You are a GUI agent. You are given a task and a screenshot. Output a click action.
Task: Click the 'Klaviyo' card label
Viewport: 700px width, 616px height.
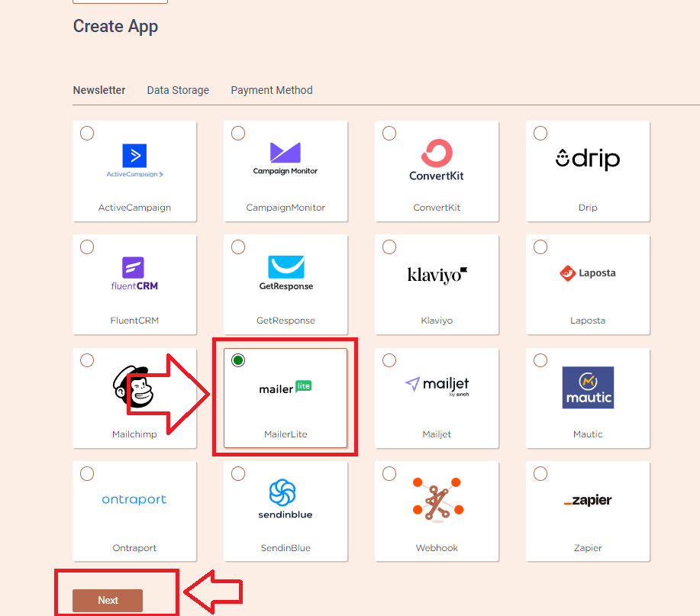[437, 321]
